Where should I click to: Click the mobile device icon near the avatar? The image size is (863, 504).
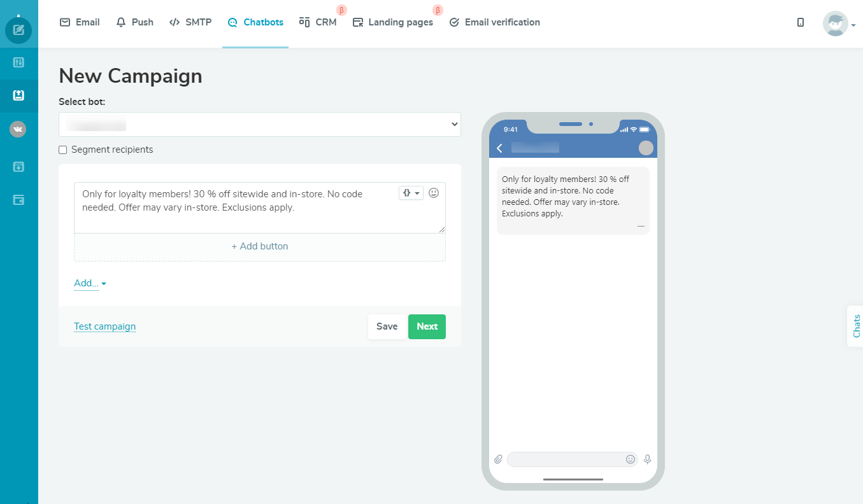pos(800,22)
